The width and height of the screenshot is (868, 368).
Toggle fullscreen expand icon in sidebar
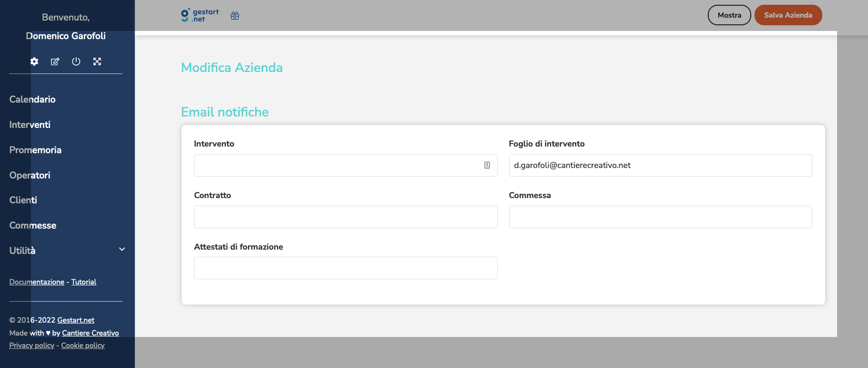pyautogui.click(x=97, y=62)
